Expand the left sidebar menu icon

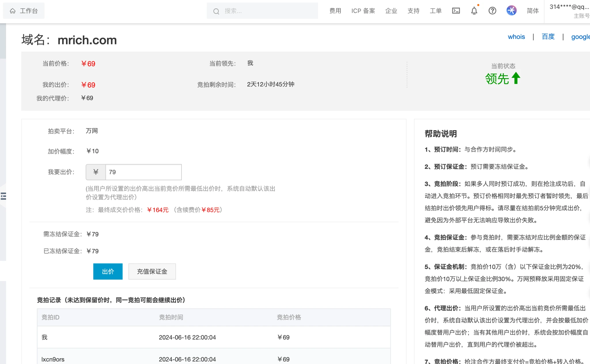click(x=3, y=196)
